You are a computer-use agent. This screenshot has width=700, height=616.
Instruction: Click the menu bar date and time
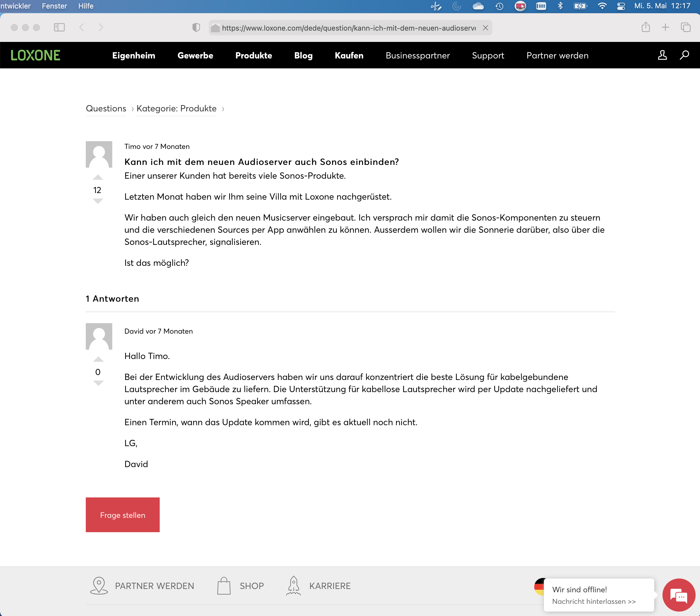tap(662, 6)
